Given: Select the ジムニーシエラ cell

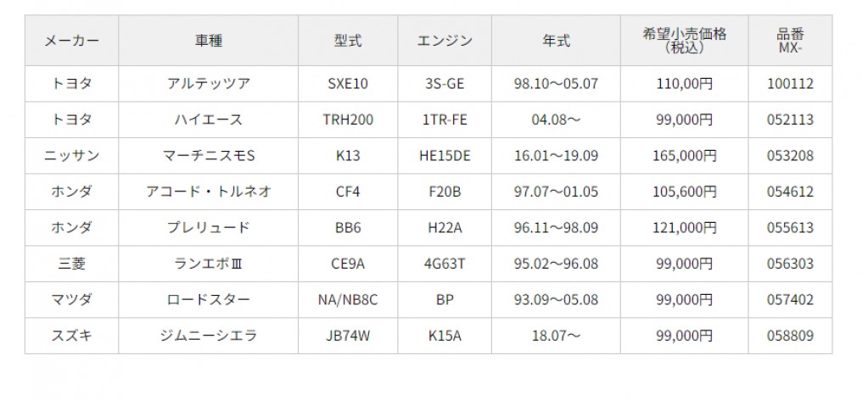Looking at the screenshot, I should coord(208,336).
